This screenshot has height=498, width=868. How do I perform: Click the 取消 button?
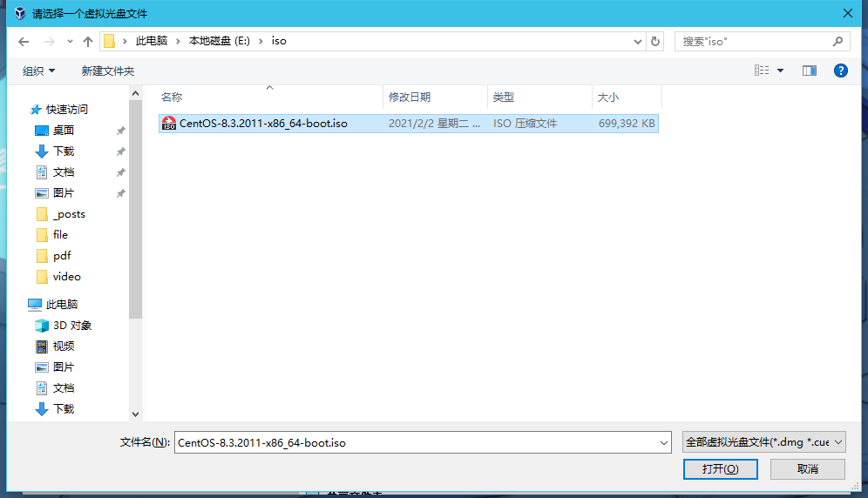click(808, 469)
